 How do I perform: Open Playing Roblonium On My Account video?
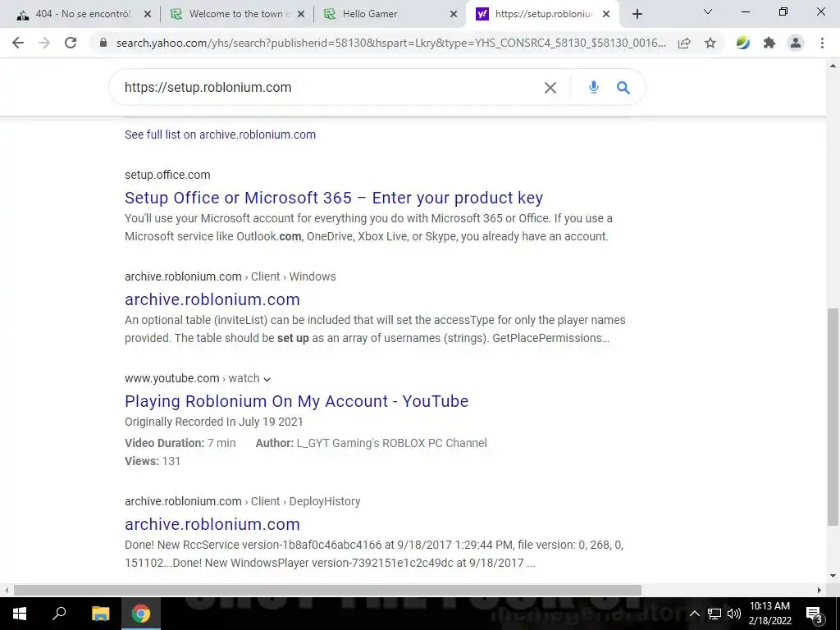296,401
